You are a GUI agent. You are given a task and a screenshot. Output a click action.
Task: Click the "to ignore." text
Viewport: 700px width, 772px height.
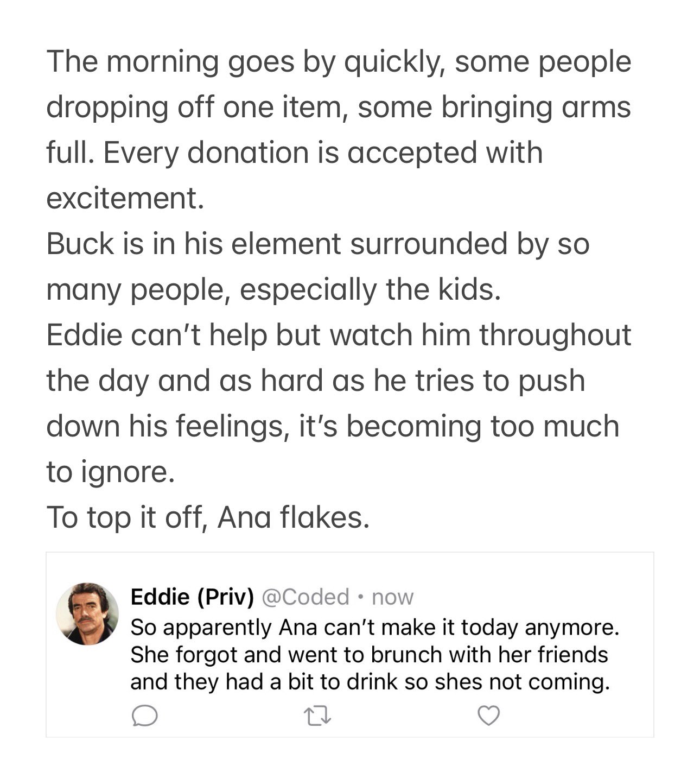111,472
